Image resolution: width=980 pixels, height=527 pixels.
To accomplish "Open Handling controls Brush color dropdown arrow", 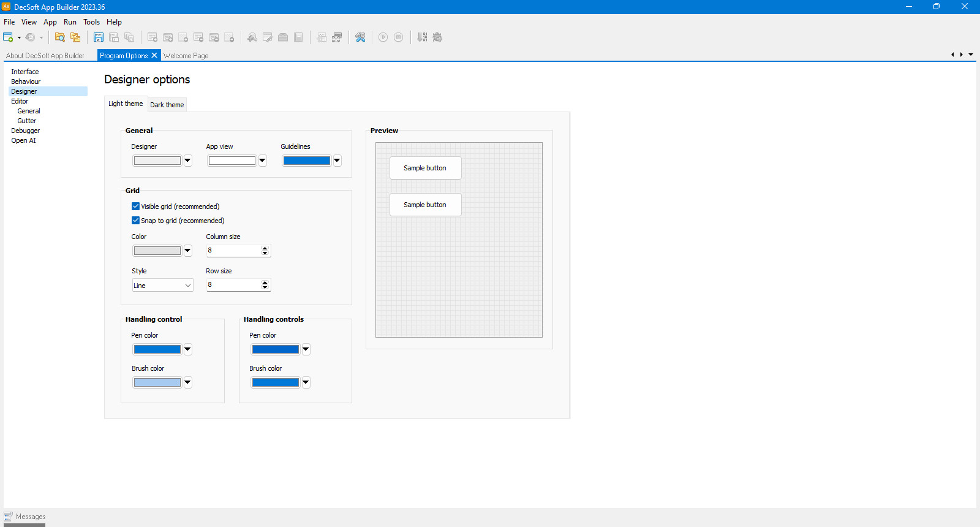I will [306, 382].
